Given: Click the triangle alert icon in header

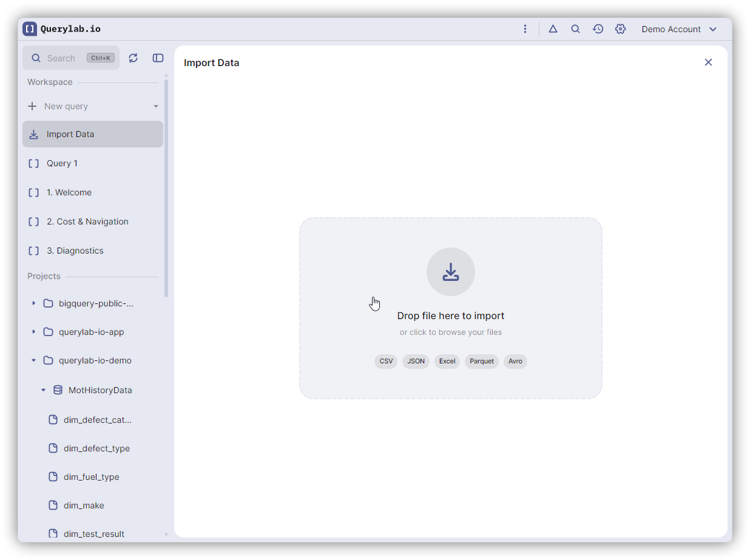Looking at the screenshot, I should pyautogui.click(x=553, y=29).
